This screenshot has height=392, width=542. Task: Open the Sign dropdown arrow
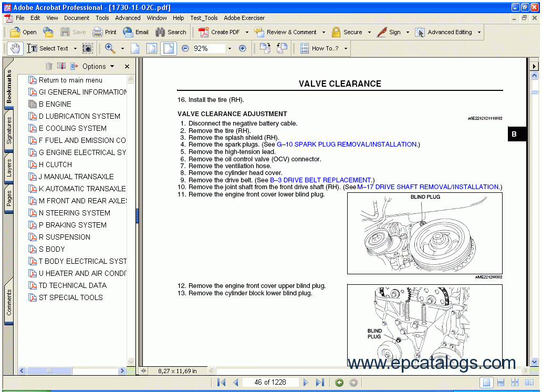pos(408,32)
